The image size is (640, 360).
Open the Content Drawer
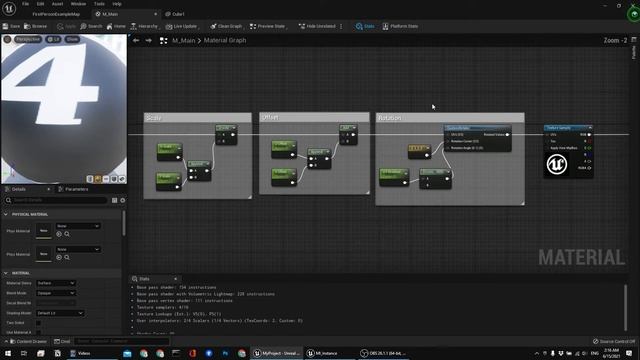click(28, 341)
